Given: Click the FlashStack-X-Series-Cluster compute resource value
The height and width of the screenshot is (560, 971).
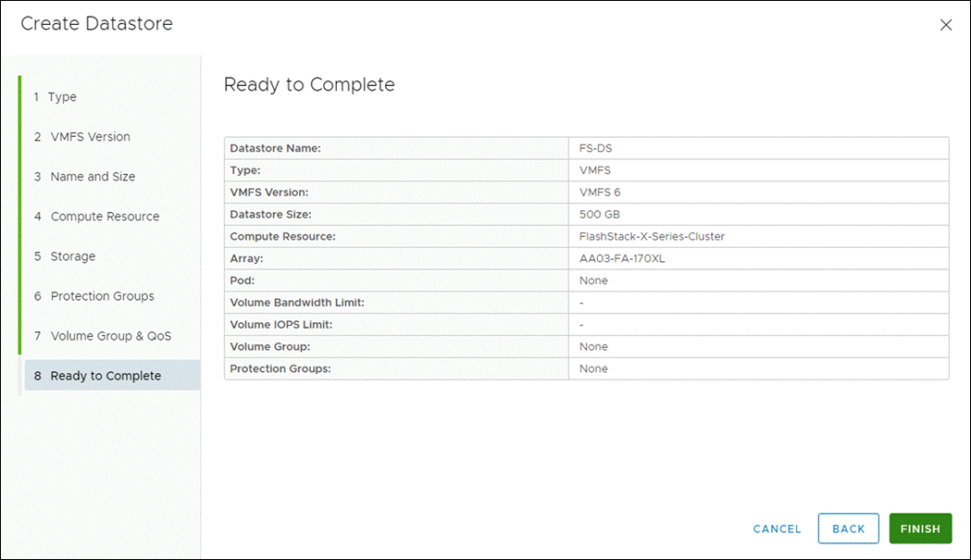Looking at the screenshot, I should tap(650, 236).
